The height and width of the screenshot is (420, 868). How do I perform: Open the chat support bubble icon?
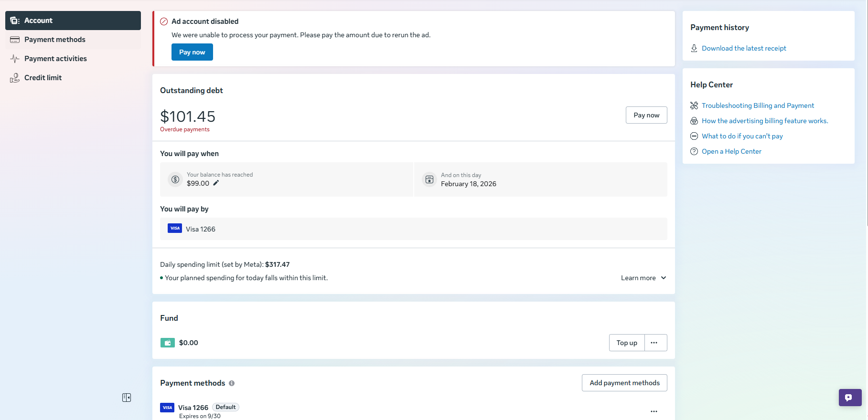[x=850, y=398]
